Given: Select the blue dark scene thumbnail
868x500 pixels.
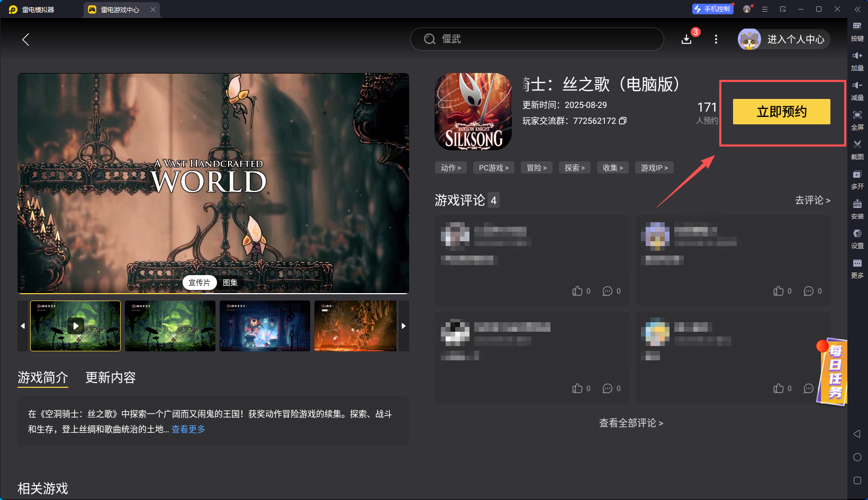Looking at the screenshot, I should 265,326.
